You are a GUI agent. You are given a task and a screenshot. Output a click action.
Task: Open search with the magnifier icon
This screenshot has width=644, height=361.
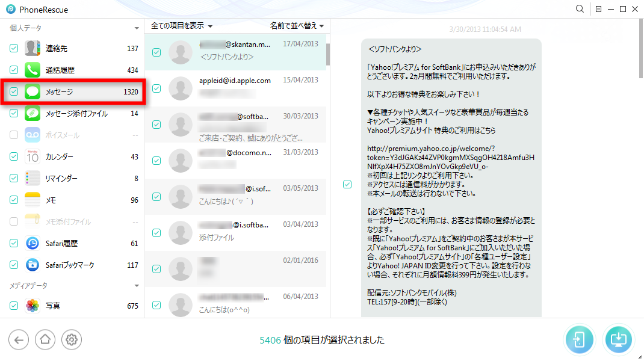tap(580, 9)
